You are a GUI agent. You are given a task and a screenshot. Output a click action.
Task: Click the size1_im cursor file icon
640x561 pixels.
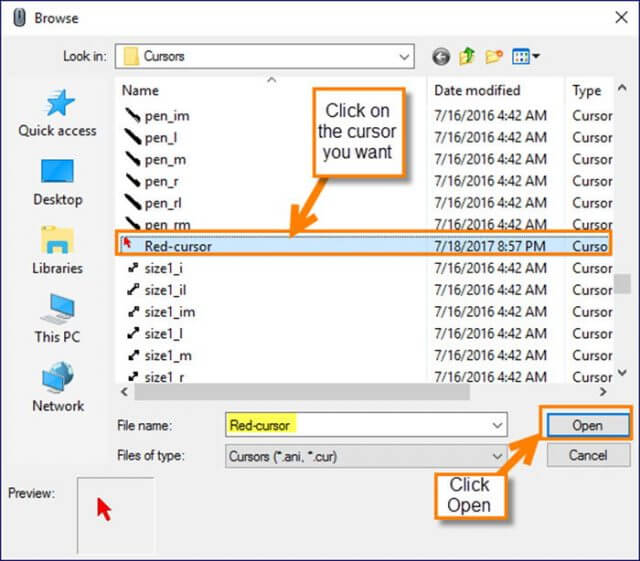(x=133, y=312)
